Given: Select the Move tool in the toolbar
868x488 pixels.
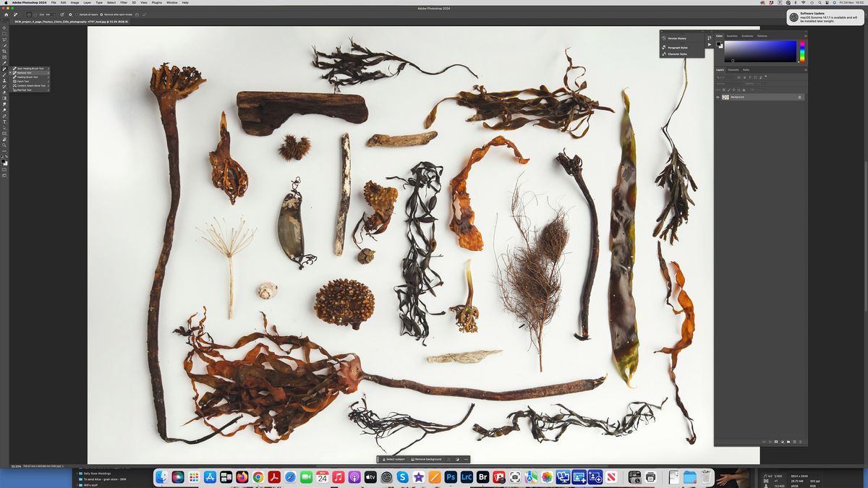Looking at the screenshot, I should tap(4, 27).
